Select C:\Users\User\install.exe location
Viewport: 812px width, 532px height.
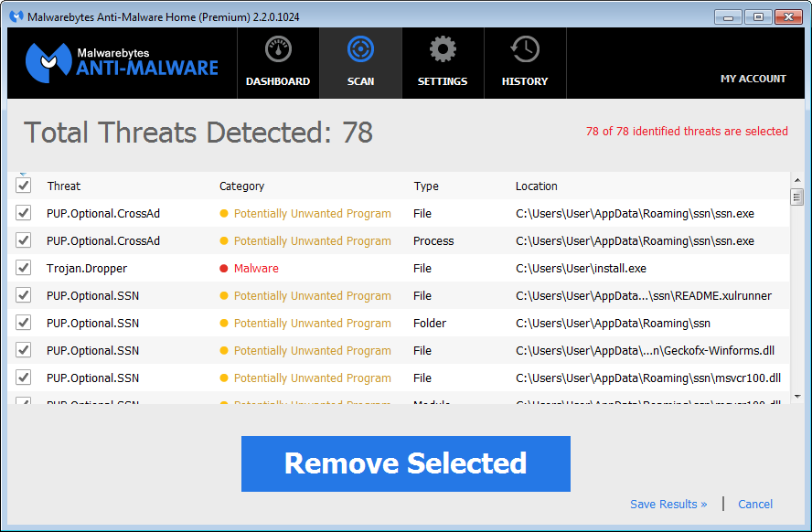[581, 268]
